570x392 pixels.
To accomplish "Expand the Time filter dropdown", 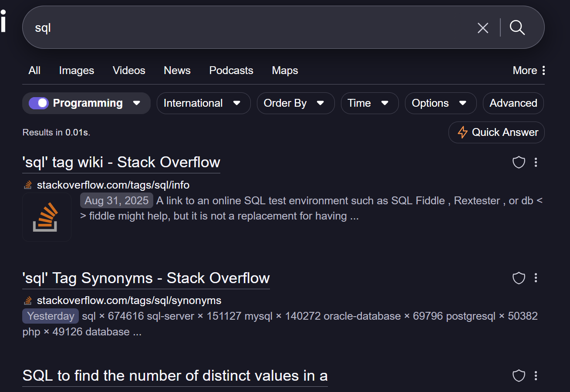I will (x=369, y=103).
